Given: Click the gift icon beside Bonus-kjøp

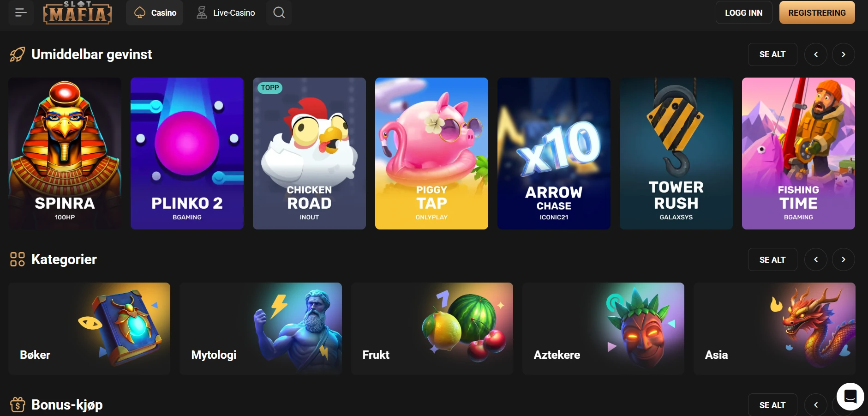Looking at the screenshot, I should tap(18, 405).
